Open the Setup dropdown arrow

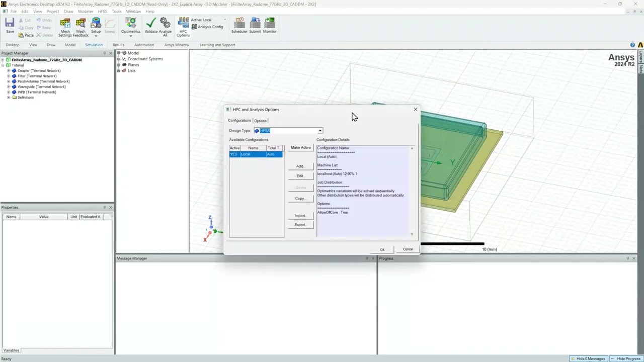click(x=96, y=36)
